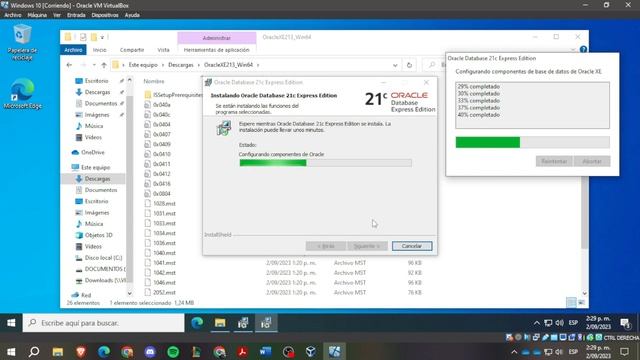Expand breadcrumb arrow after Descargas
Image resolution: width=640 pixels, height=360 pixels.
(199, 65)
